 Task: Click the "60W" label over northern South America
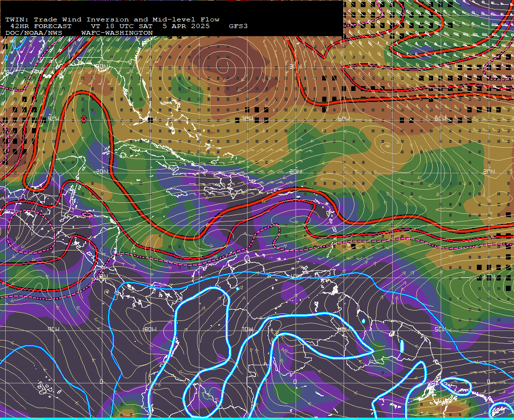[x=344, y=329]
